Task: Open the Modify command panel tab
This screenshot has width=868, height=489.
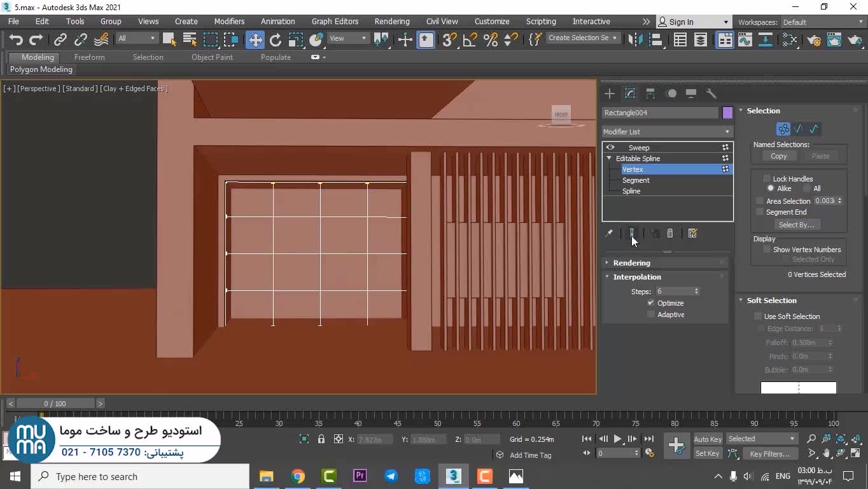Action: click(x=630, y=94)
